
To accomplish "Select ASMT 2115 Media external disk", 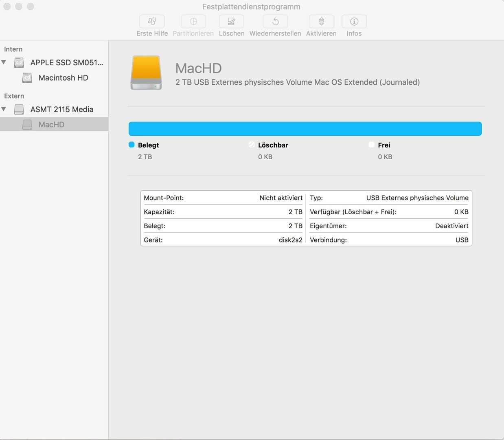I will tap(61, 109).
